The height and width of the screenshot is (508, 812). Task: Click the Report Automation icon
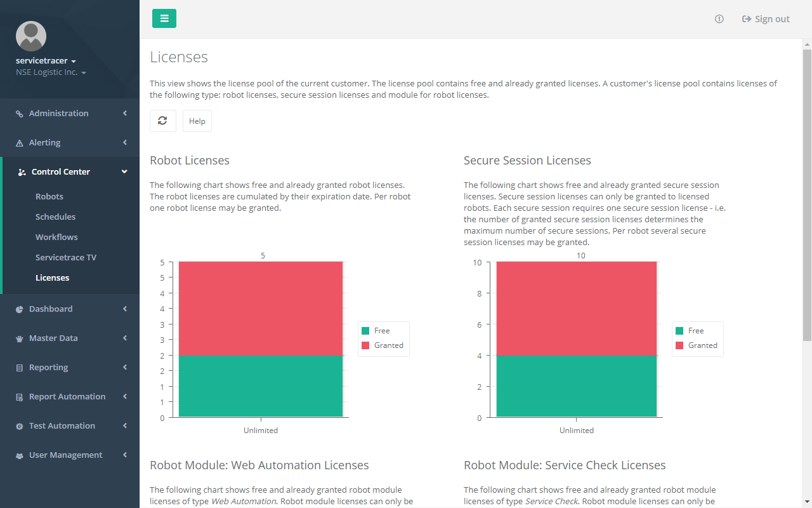[20, 397]
